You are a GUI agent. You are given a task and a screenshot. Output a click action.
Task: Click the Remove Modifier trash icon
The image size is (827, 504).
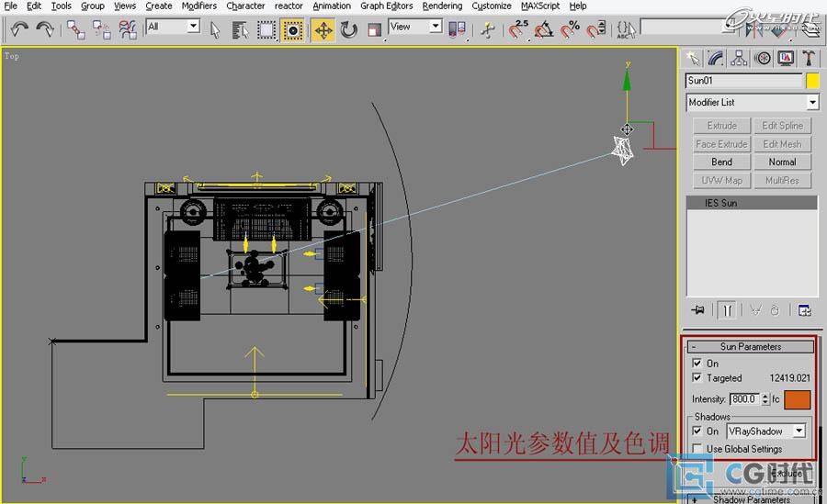coord(775,310)
